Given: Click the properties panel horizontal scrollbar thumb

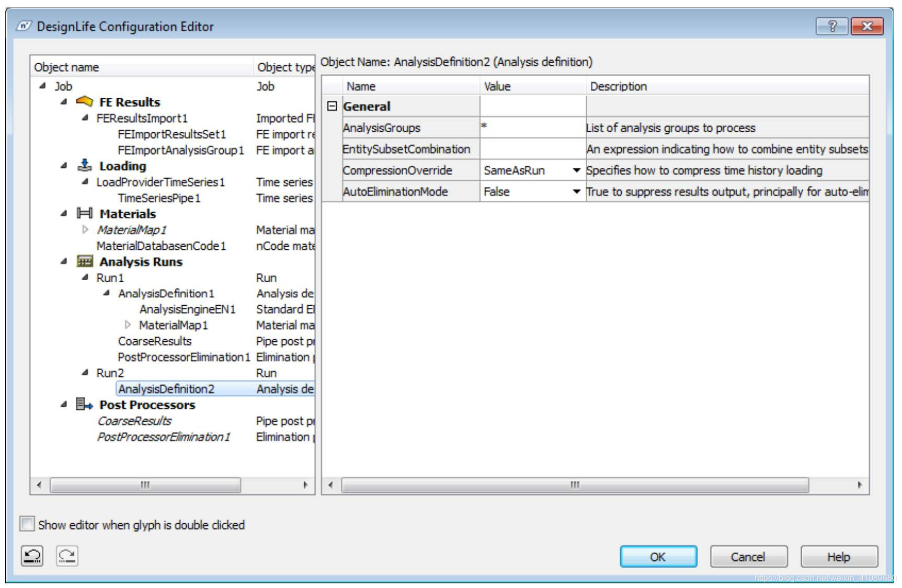Looking at the screenshot, I should pos(575,485).
